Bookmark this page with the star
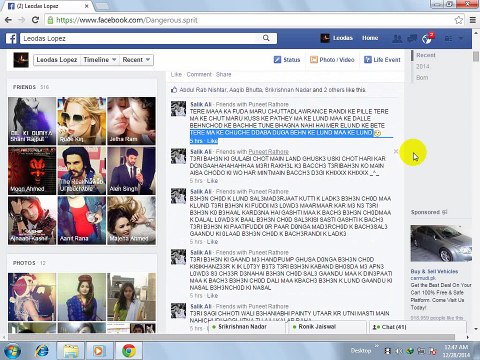480x360 pixels. pyautogui.click(x=459, y=20)
